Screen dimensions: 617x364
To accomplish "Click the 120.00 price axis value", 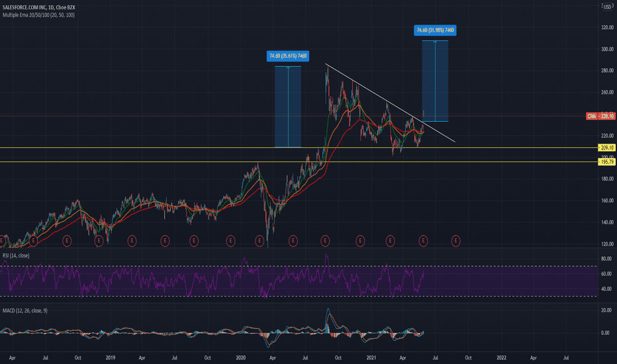I will [607, 244].
